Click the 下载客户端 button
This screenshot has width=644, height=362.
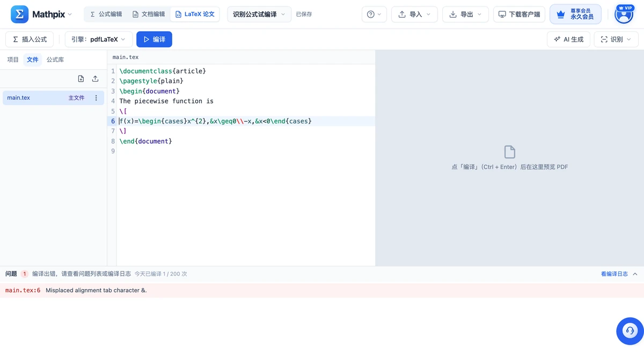point(519,14)
